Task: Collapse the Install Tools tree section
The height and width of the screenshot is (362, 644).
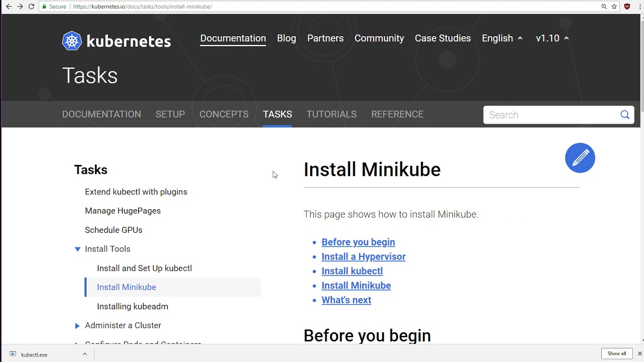Action: click(x=77, y=249)
